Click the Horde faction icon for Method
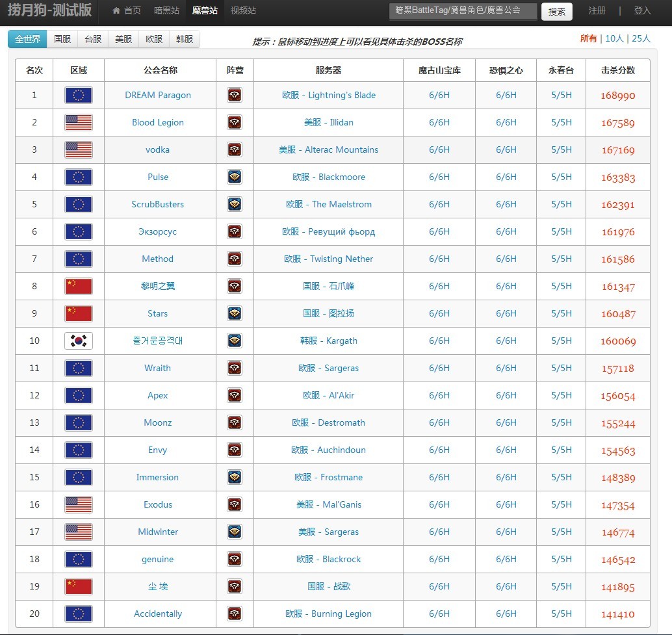This screenshot has height=635, width=672. point(235,259)
